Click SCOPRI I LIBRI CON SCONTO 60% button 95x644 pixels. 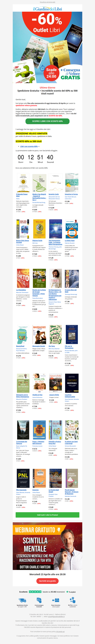47,121
